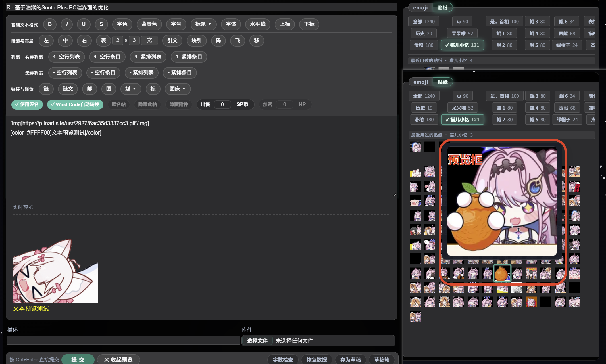This screenshot has width=606, height=364.
Task: Insert marquee with 移 button
Action: [x=257, y=41]
